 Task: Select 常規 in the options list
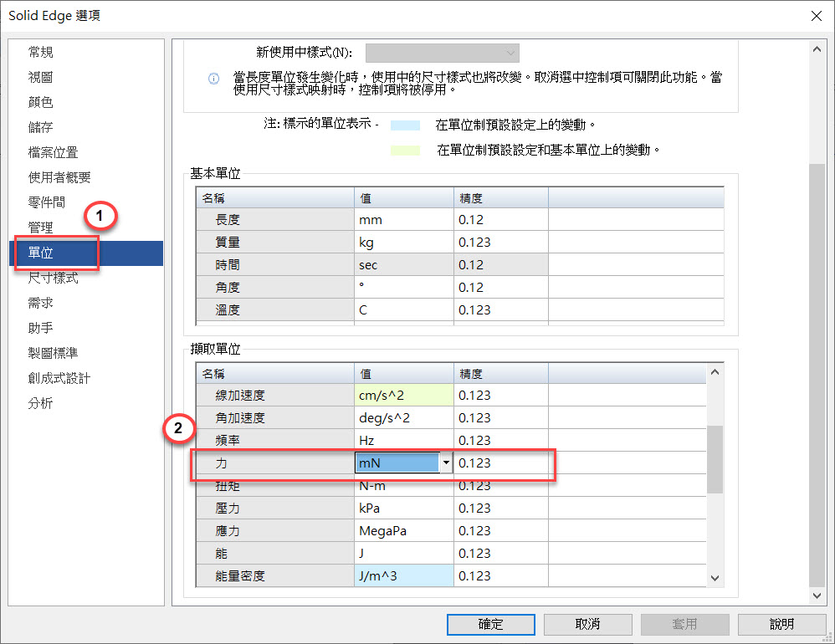tap(40, 52)
